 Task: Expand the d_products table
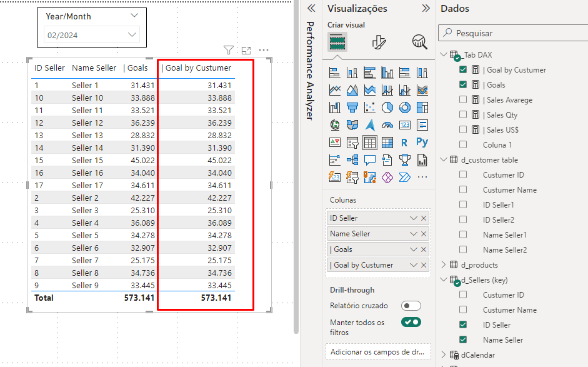pyautogui.click(x=444, y=264)
